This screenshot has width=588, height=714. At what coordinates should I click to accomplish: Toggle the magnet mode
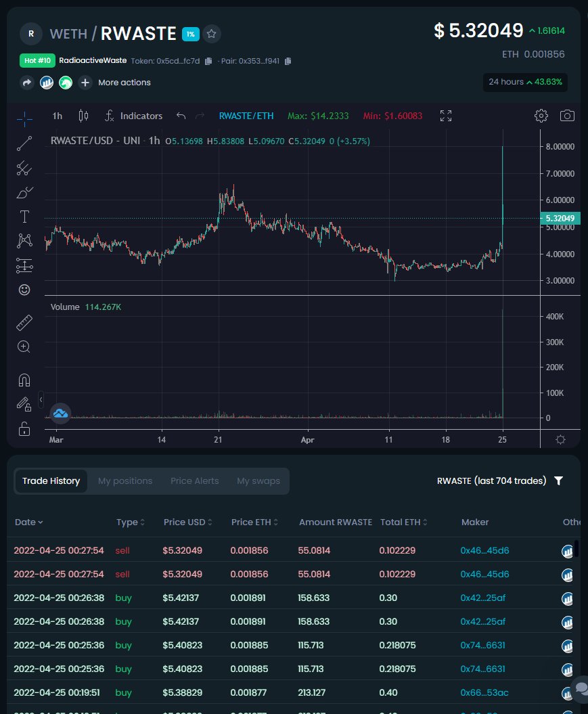(x=24, y=380)
